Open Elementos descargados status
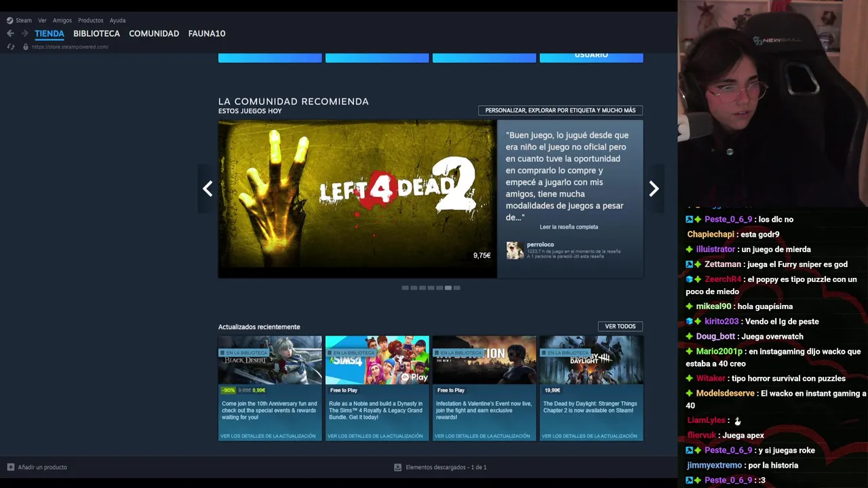Screen dimensions: 868x488 coord(446,467)
